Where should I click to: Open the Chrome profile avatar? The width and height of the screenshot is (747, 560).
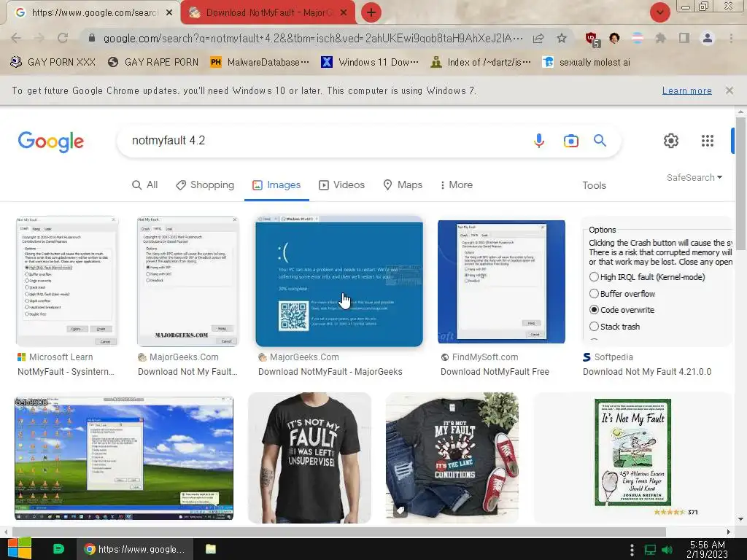pyautogui.click(x=708, y=38)
